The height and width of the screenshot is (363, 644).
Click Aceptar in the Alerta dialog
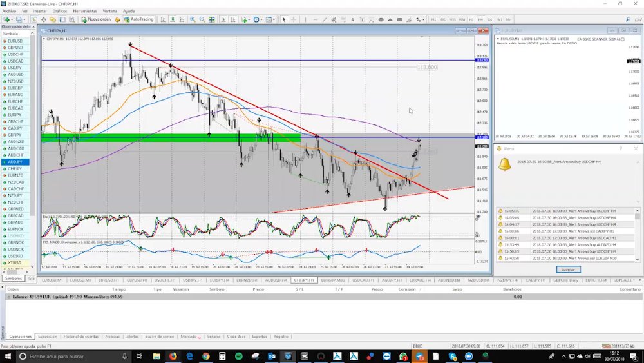(x=568, y=270)
